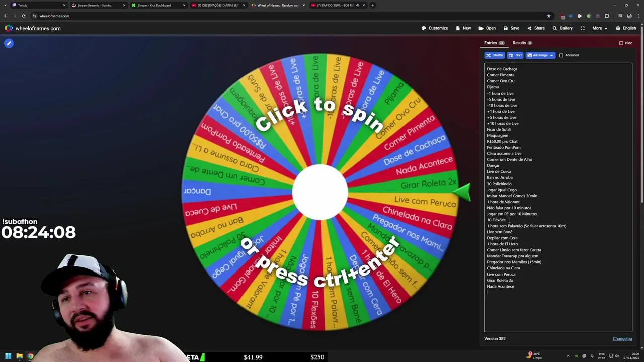Image resolution: width=644 pixels, height=362 pixels.
Task: Open the English language selector
Action: pos(626,28)
